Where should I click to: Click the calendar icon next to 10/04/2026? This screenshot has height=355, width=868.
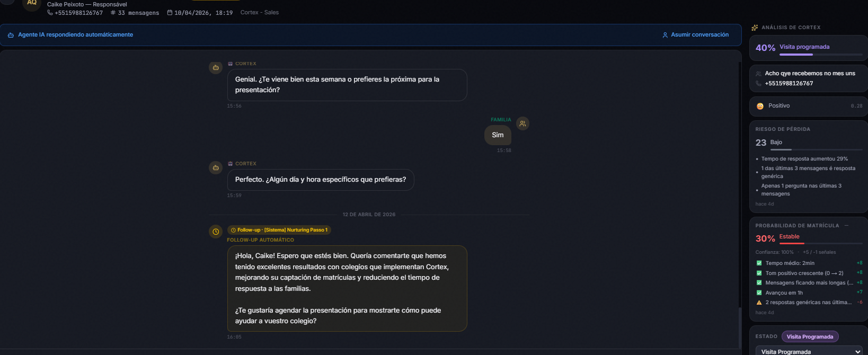tap(170, 13)
